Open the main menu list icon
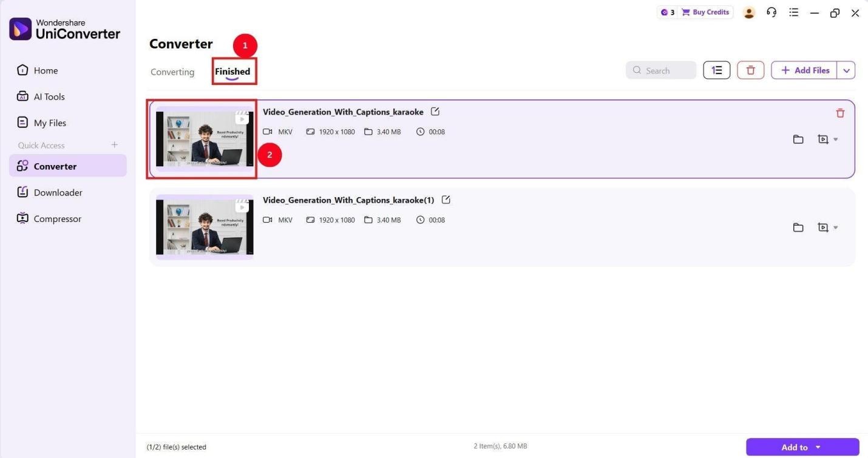868x458 pixels. [793, 12]
